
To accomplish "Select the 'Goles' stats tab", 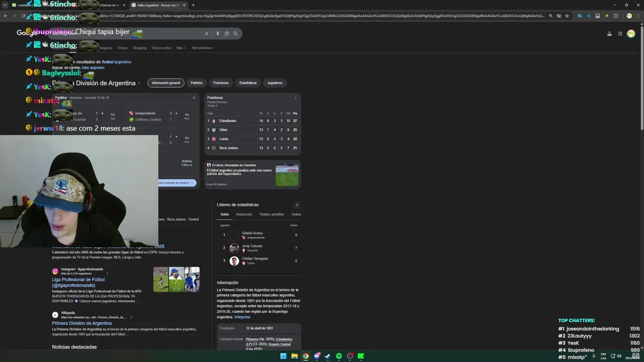I will coord(224,214).
